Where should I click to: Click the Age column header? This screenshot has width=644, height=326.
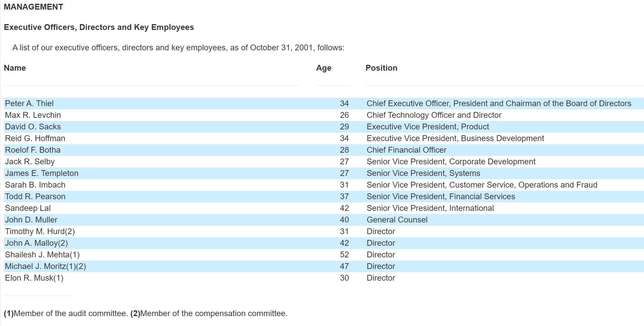324,68
